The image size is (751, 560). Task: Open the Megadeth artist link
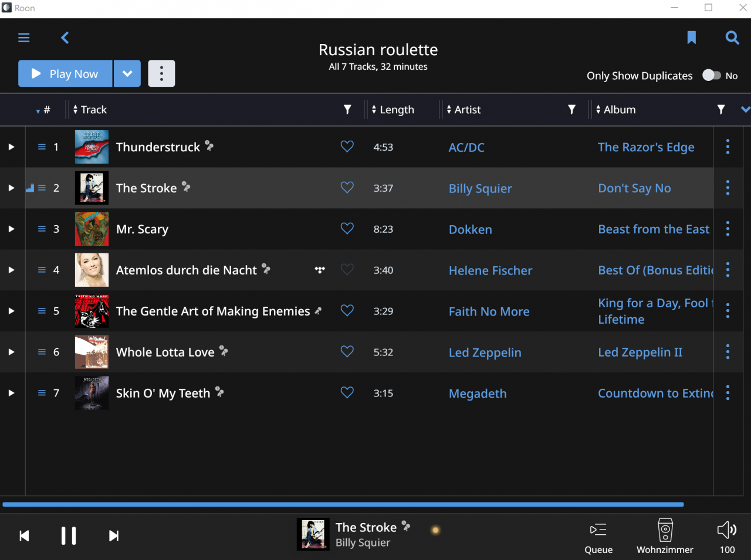[478, 393]
